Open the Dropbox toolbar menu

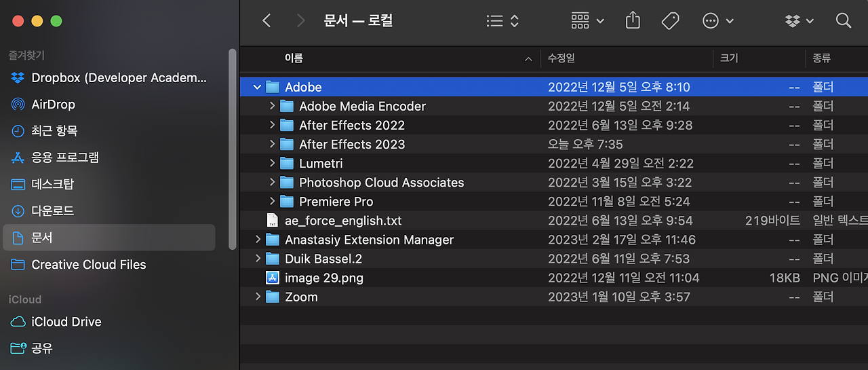[800, 21]
